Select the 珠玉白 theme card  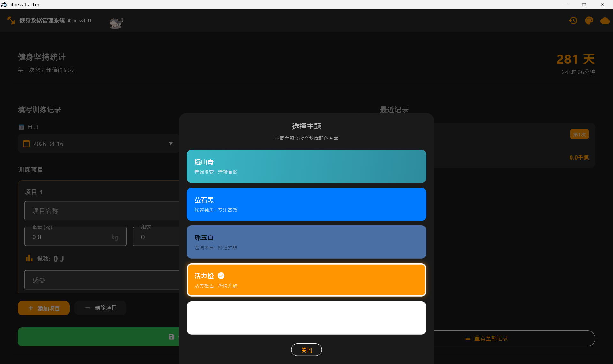pyautogui.click(x=306, y=242)
